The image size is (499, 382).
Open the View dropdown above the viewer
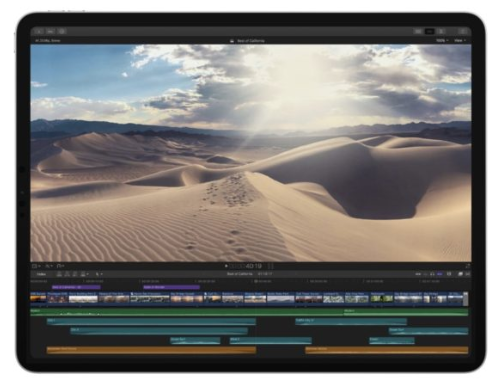click(x=460, y=41)
